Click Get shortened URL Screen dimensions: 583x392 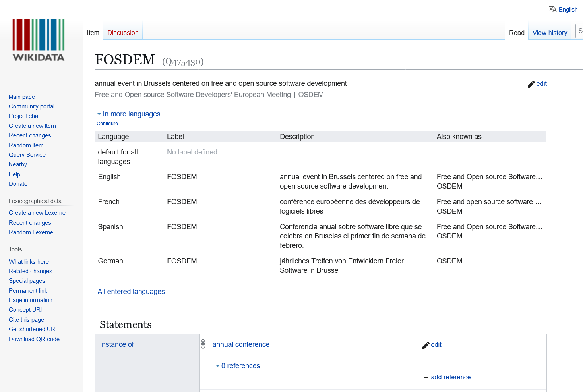click(x=33, y=329)
